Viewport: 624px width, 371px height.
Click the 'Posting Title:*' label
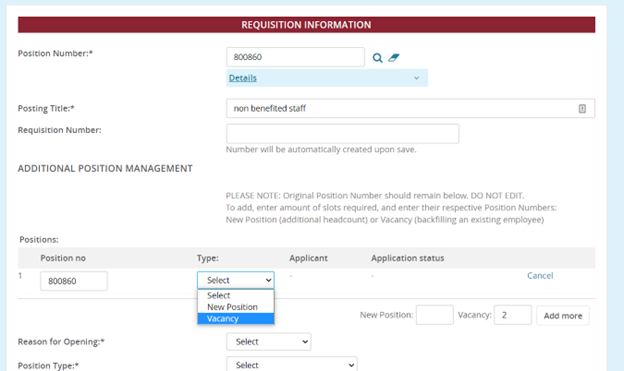(46, 108)
